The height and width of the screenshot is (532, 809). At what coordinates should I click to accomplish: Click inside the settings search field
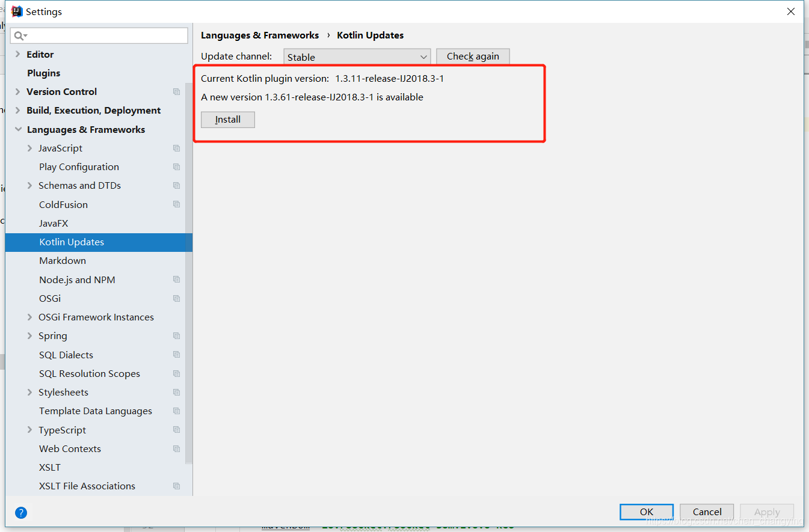click(99, 35)
